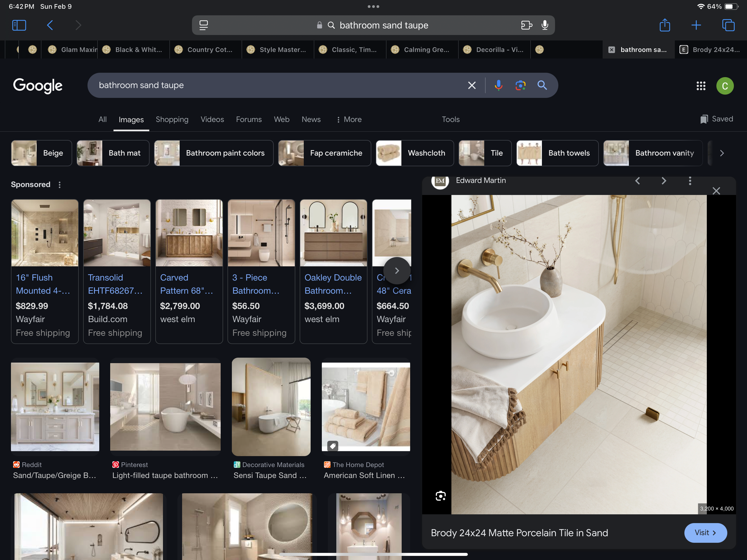Open the Tools options
747x560 pixels.
(450, 120)
